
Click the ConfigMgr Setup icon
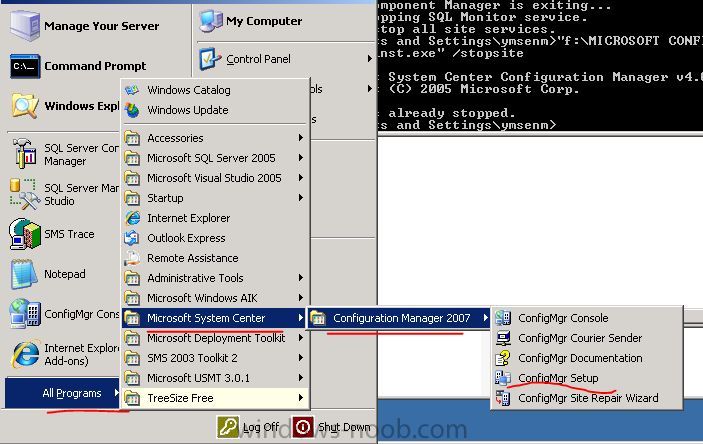pyautogui.click(x=503, y=378)
